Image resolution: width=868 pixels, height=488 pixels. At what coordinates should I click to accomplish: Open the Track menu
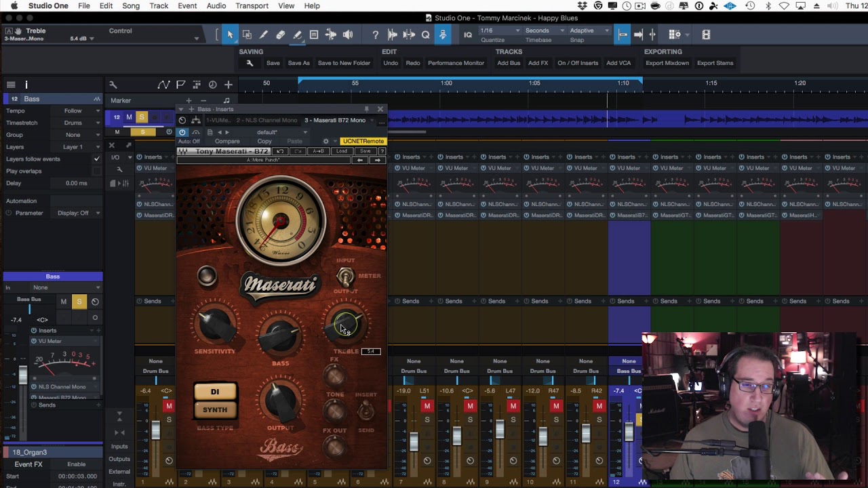[159, 6]
